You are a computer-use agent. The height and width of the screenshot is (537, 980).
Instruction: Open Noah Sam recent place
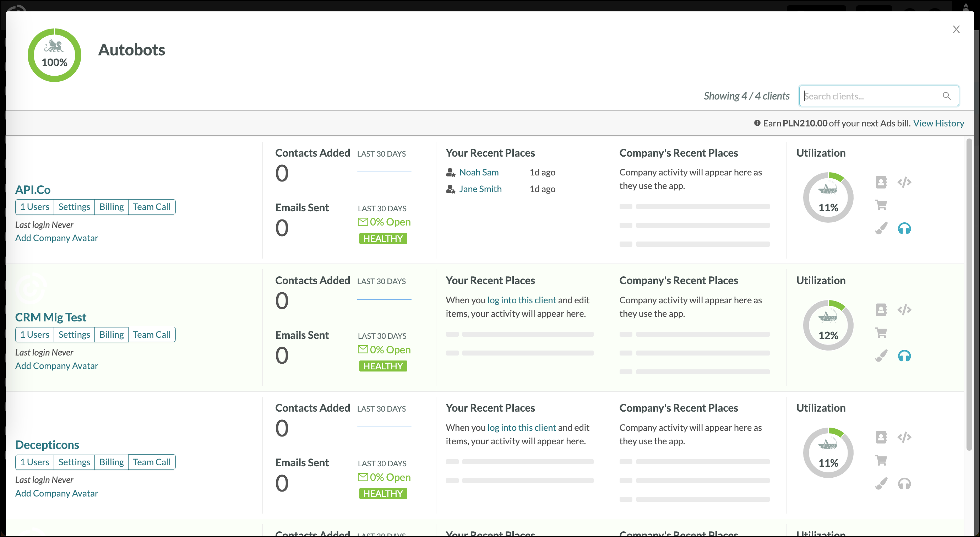[479, 172]
